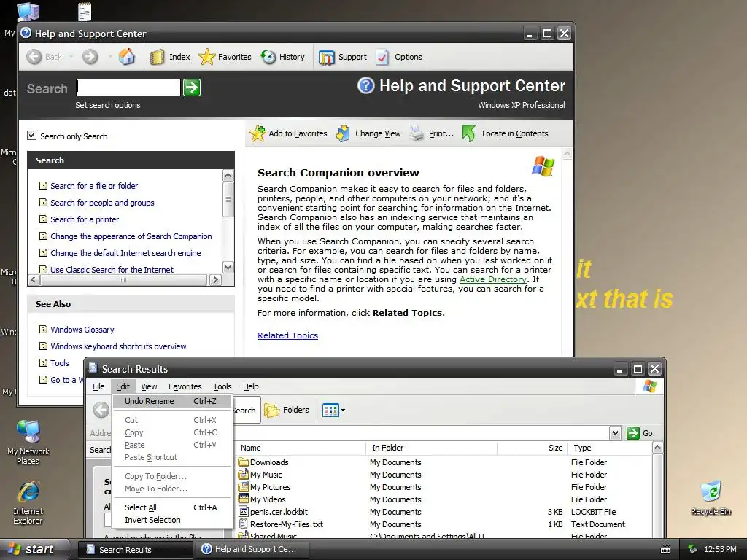Screen dimensions: 747x560
Task: Click the Views icon in Search Results toolbar
Action: (330, 410)
